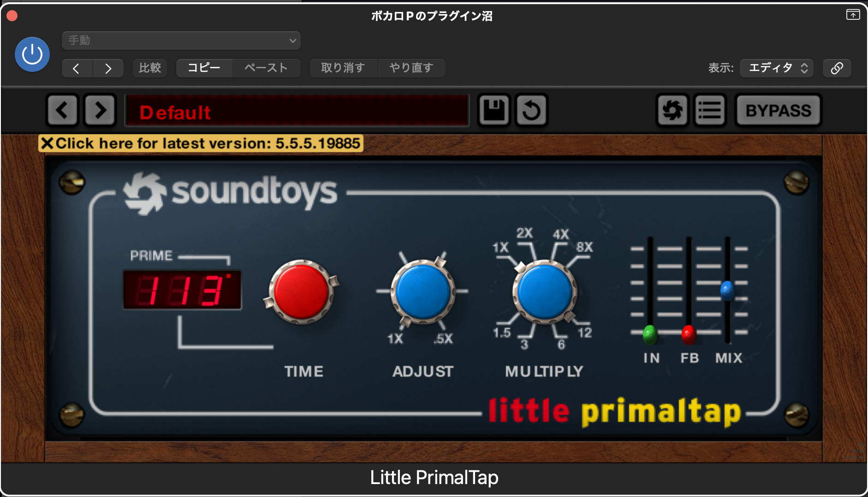The image size is (868, 497).
Task: Go to previous setting in Logic header
Action: (x=77, y=68)
